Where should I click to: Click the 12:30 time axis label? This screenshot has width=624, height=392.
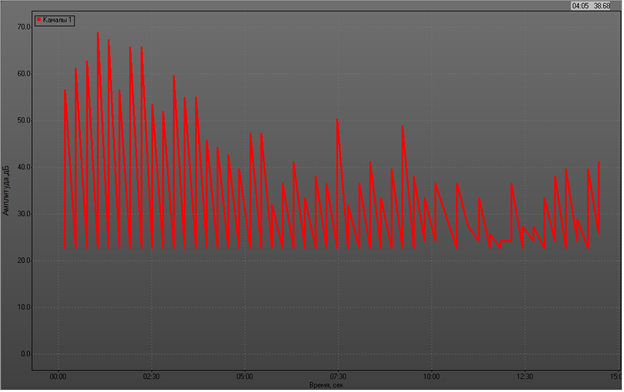coord(525,376)
